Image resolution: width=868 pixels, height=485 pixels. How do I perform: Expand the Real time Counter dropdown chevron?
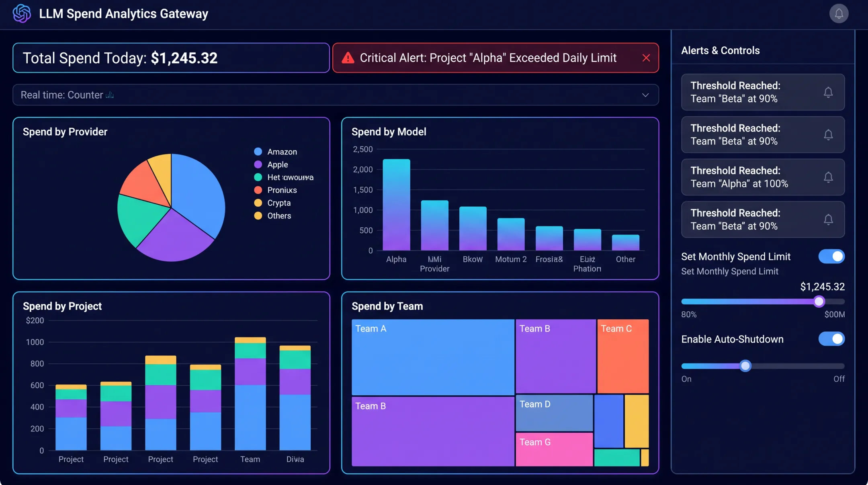pyautogui.click(x=645, y=95)
